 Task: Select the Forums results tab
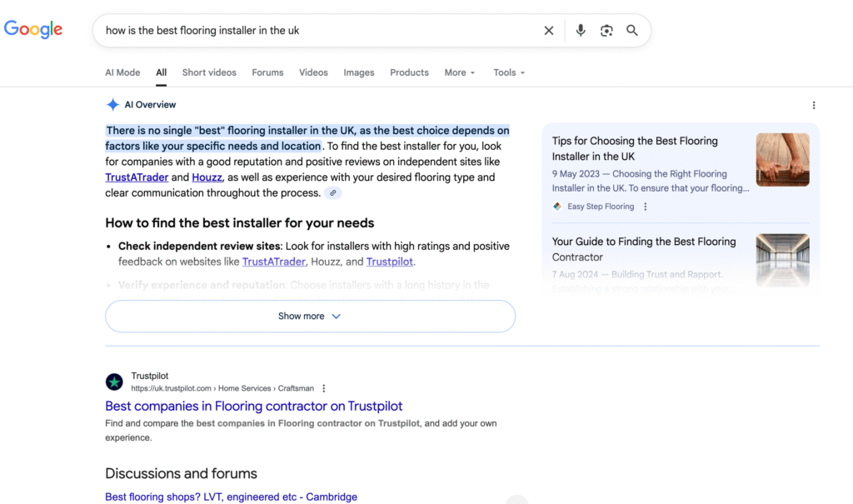click(267, 72)
